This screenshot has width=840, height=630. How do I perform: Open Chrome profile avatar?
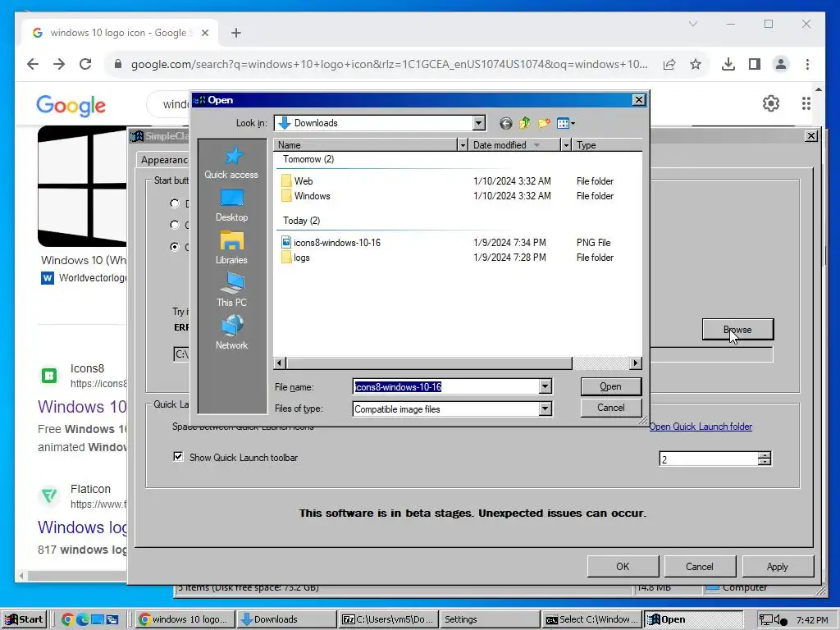781,64
